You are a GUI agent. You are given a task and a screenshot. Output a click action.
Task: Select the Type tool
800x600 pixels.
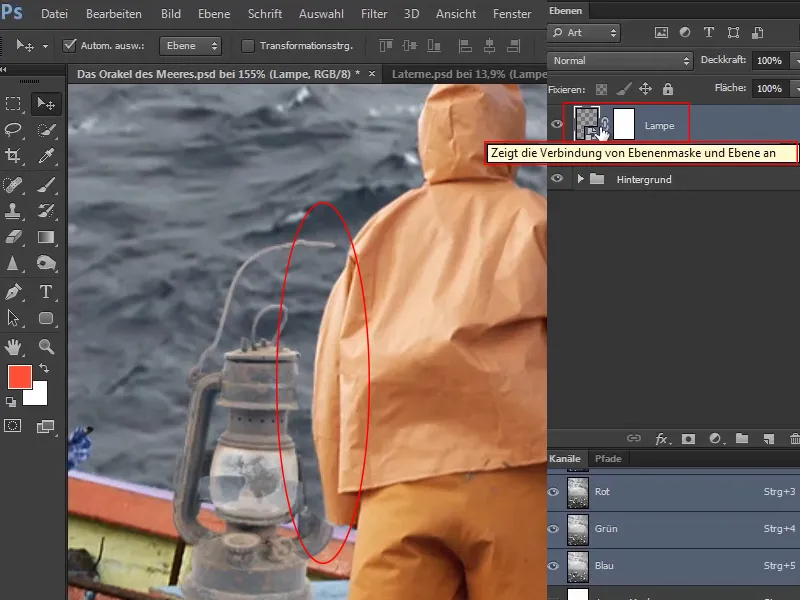point(46,292)
